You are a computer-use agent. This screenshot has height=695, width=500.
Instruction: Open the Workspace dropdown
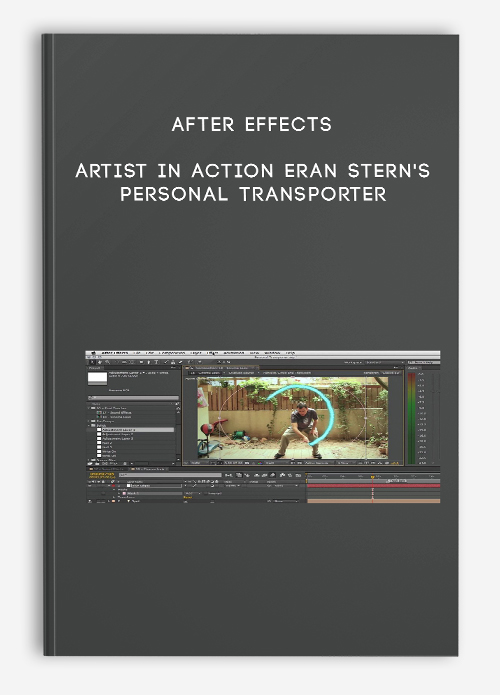pyautogui.click(x=385, y=362)
